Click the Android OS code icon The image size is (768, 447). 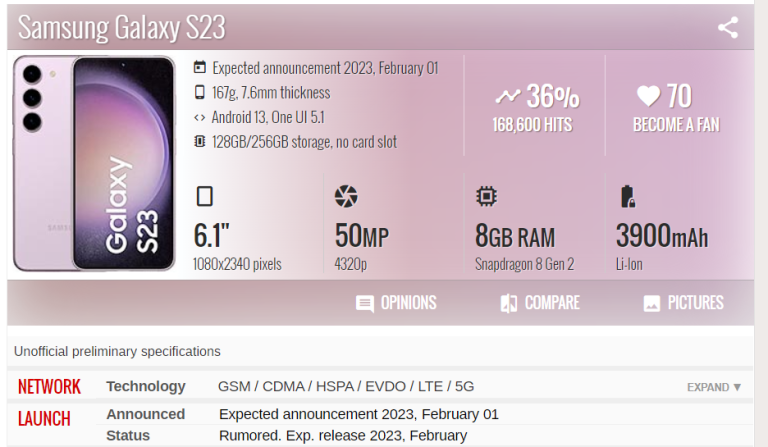pyautogui.click(x=200, y=118)
